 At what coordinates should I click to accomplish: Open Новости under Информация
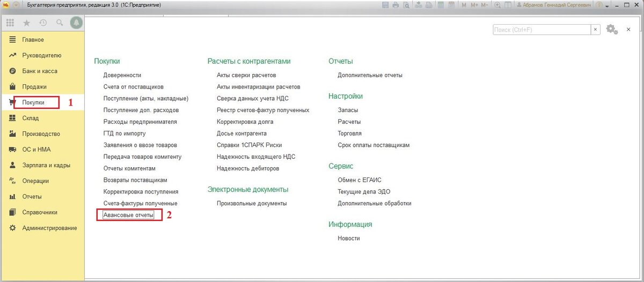[x=349, y=238]
